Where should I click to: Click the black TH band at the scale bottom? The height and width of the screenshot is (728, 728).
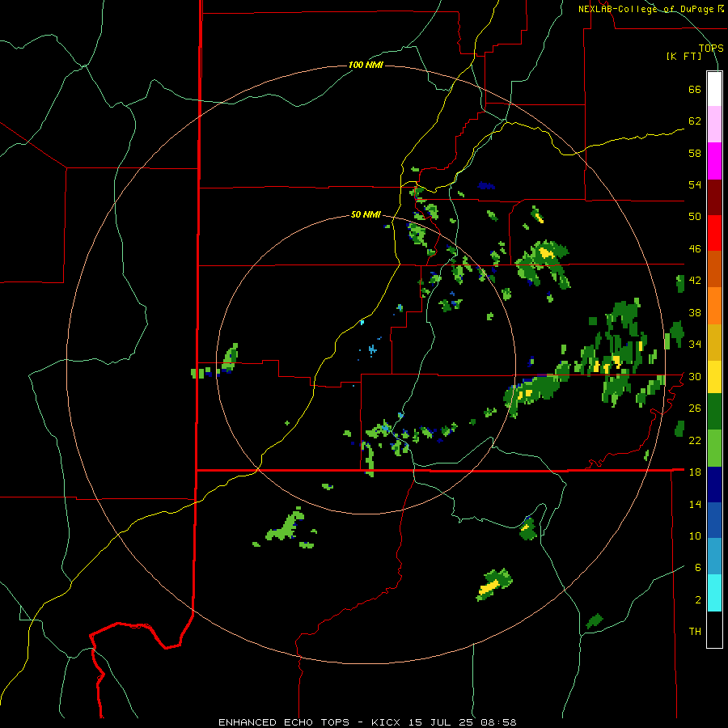pos(714,629)
